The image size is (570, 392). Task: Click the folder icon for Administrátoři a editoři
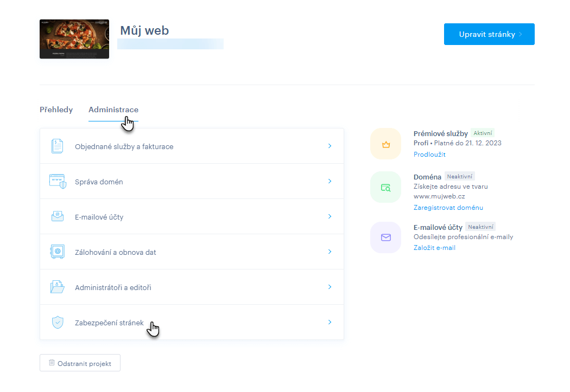(57, 287)
